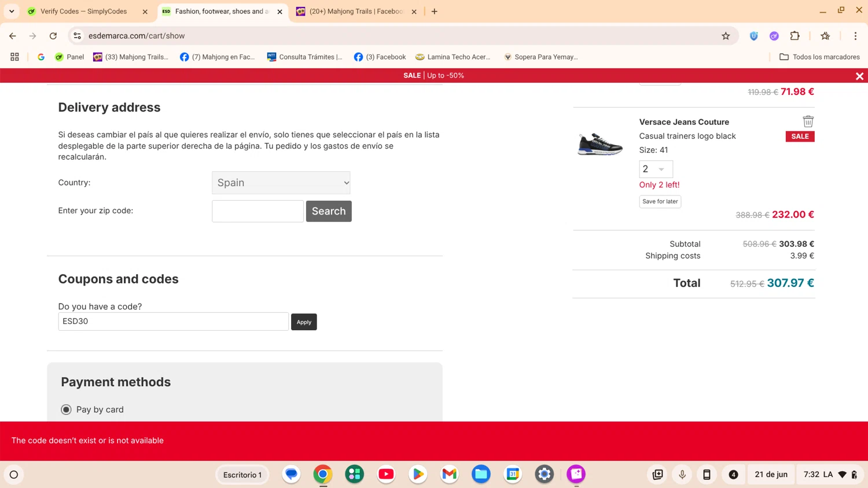The width and height of the screenshot is (868, 488).
Task: Bookmark this page with the star icon
Action: coord(726,36)
